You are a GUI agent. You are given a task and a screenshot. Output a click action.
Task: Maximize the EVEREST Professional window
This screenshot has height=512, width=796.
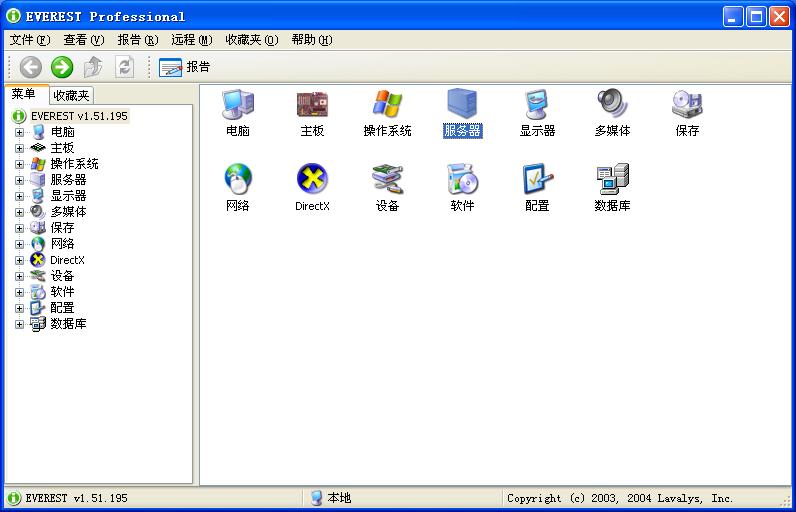[x=756, y=17]
